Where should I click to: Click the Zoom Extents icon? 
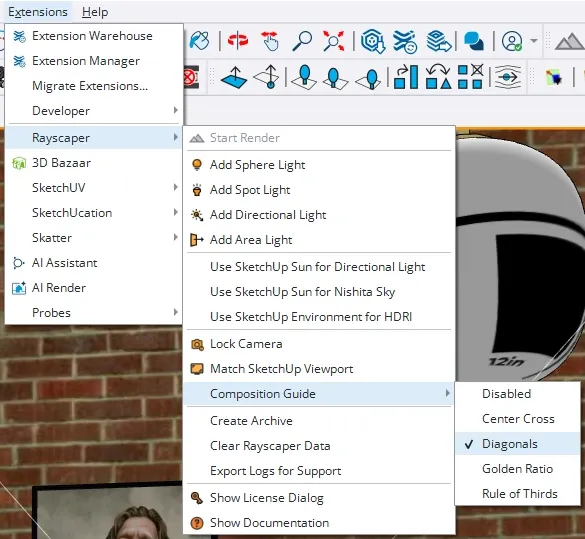pos(334,41)
